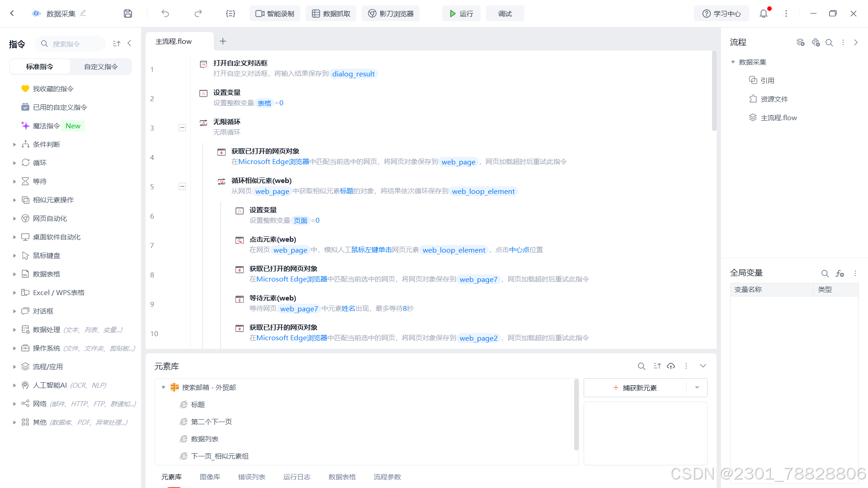Click the save icon in toolbar

tap(128, 14)
